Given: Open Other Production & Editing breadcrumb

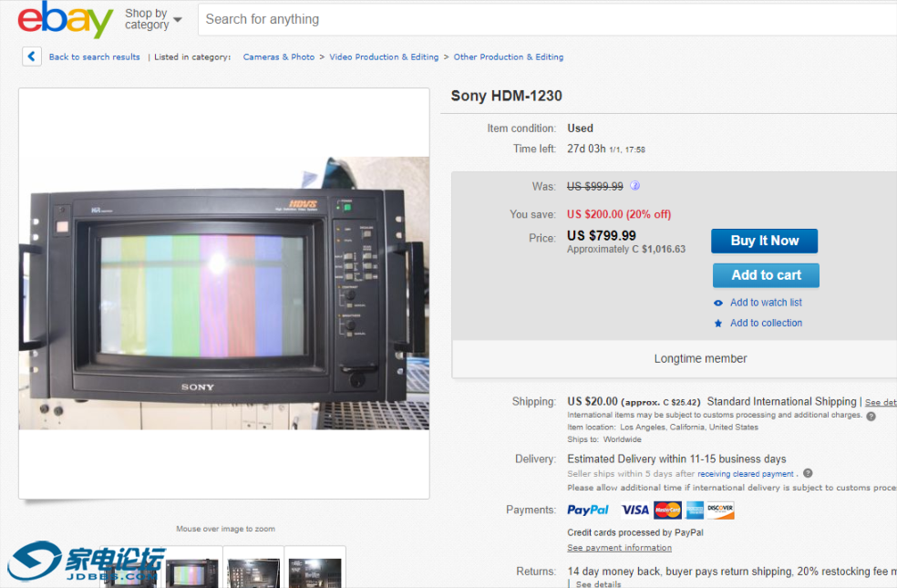Looking at the screenshot, I should tap(509, 57).
